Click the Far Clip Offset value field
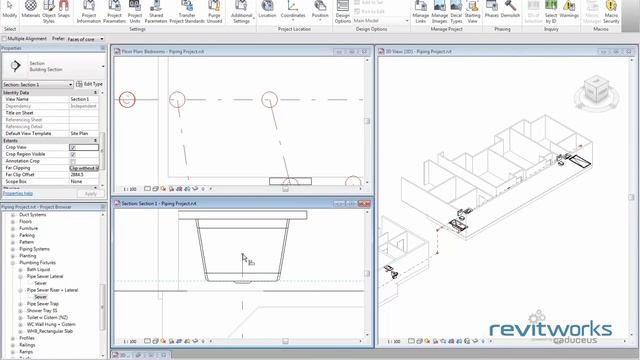Screen dimensions: 640x360 (84, 175)
